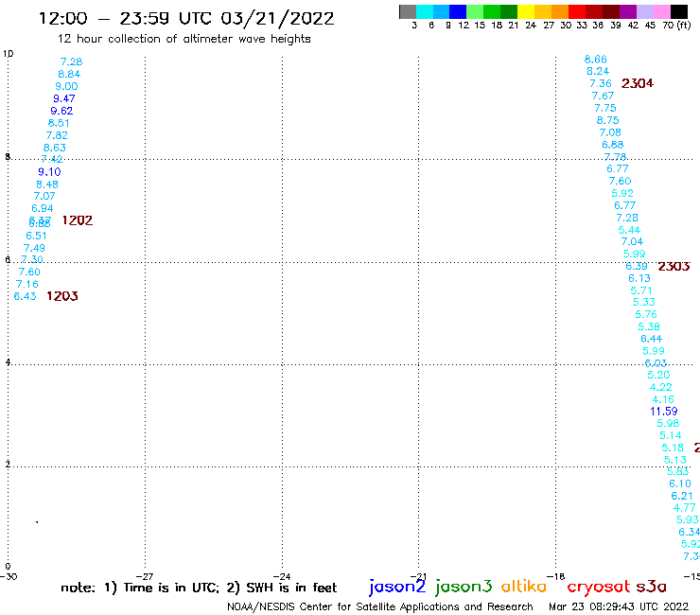Viewport: 700px width, 615px height.
Task: Click the timestamp "Mar 23 08:29:43 UTC 2022"
Action: [x=619, y=606]
